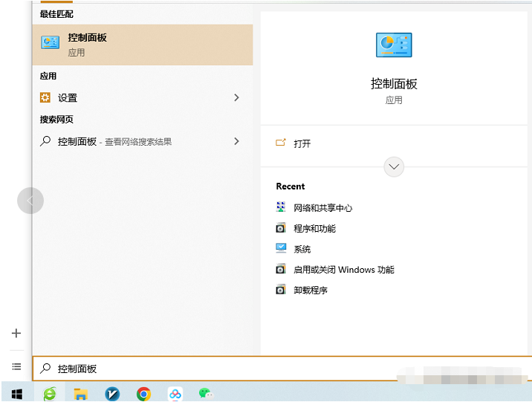Open recent item 系统

point(302,249)
